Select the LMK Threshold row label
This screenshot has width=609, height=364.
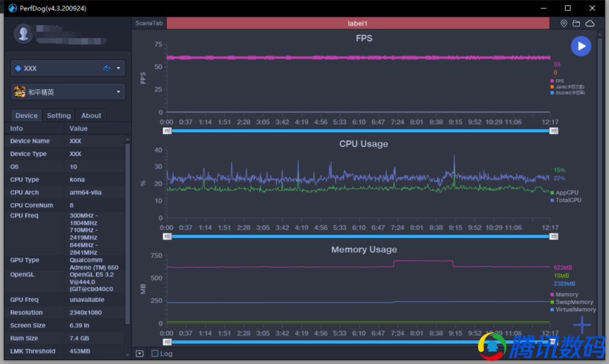pos(33,351)
